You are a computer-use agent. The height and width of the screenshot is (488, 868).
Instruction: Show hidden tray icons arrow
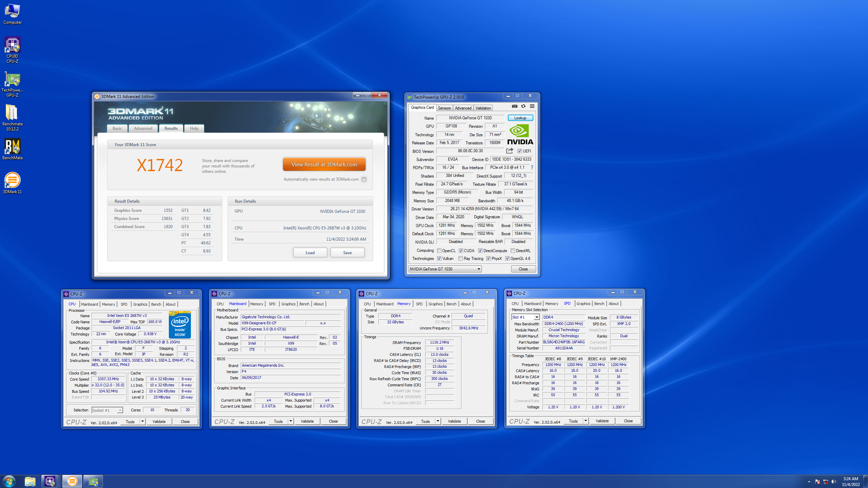tap(809, 482)
